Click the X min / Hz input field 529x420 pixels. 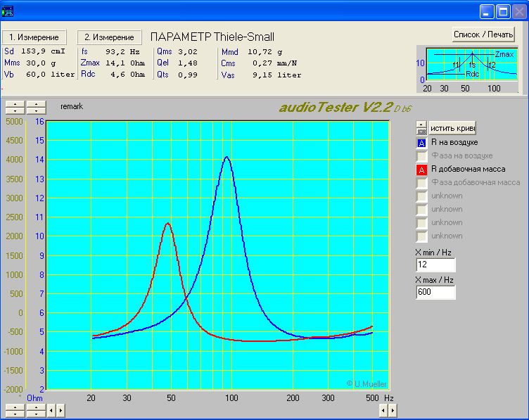pos(435,265)
